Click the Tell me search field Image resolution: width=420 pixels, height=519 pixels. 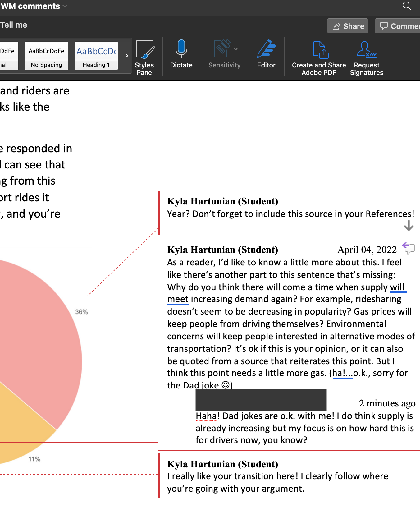coord(14,25)
